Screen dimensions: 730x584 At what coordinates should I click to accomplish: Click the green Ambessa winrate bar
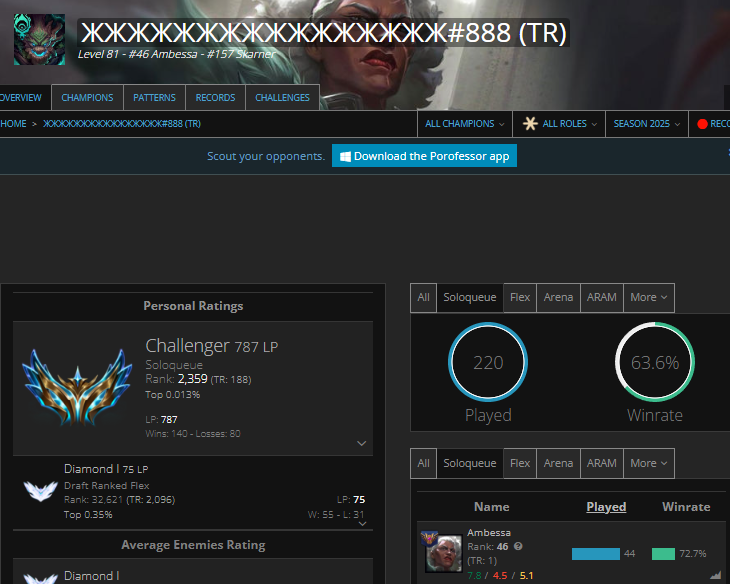point(663,554)
